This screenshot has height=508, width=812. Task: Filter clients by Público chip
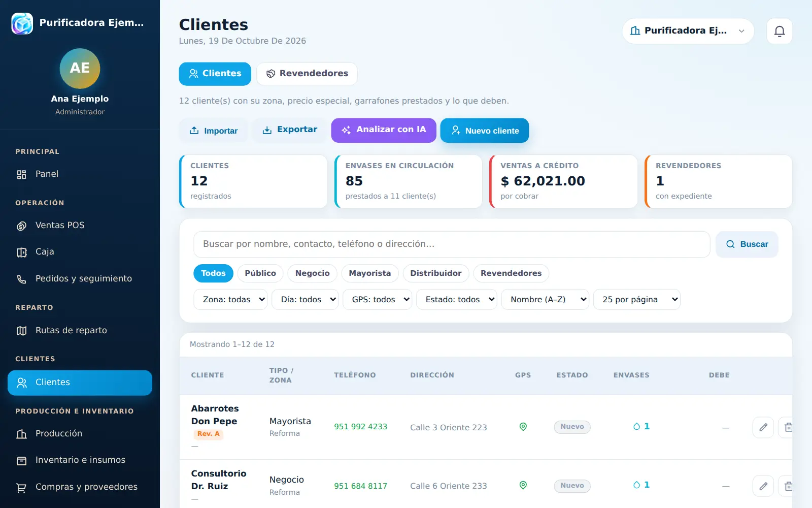pyautogui.click(x=260, y=273)
